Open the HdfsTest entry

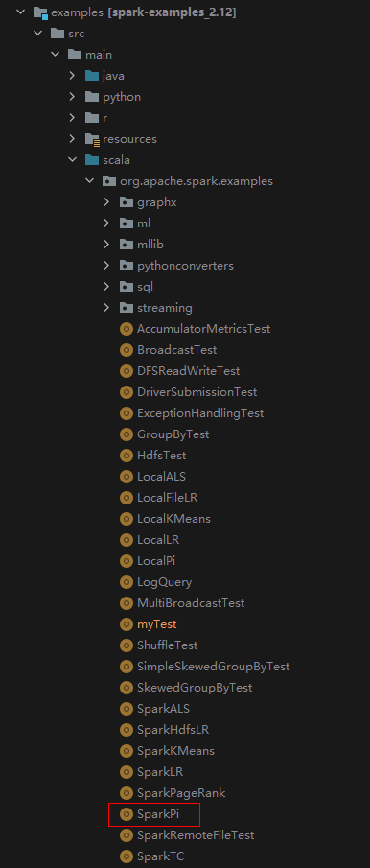tap(161, 455)
